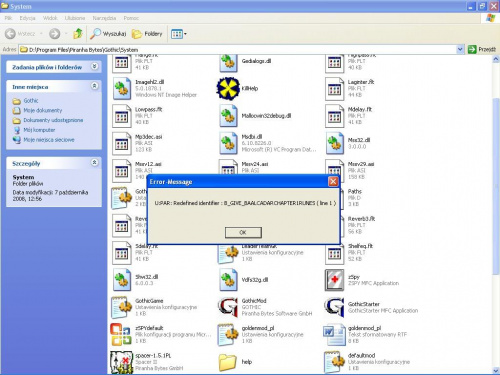500x375 pixels.
Task: Collapse the Szczegóły panel
Action: 95,163
